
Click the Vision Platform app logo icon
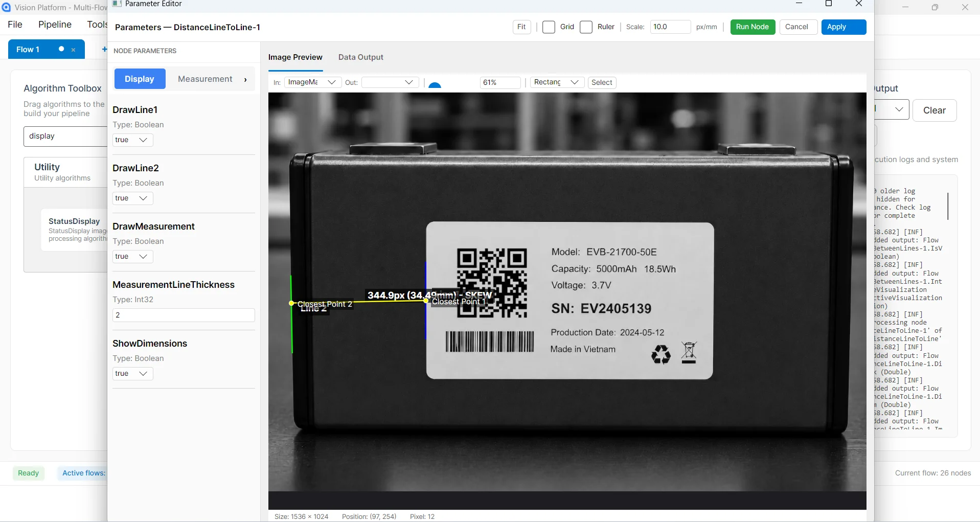6,7
